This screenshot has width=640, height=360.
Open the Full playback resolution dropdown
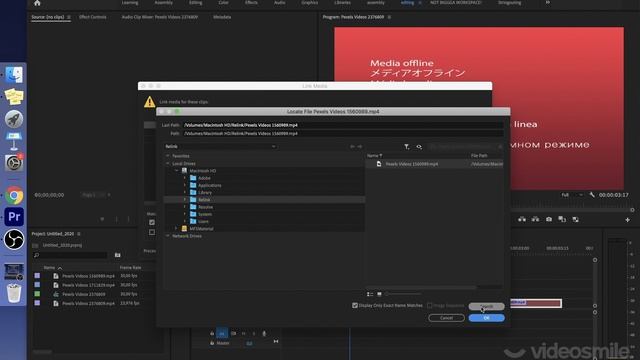(x=571, y=195)
